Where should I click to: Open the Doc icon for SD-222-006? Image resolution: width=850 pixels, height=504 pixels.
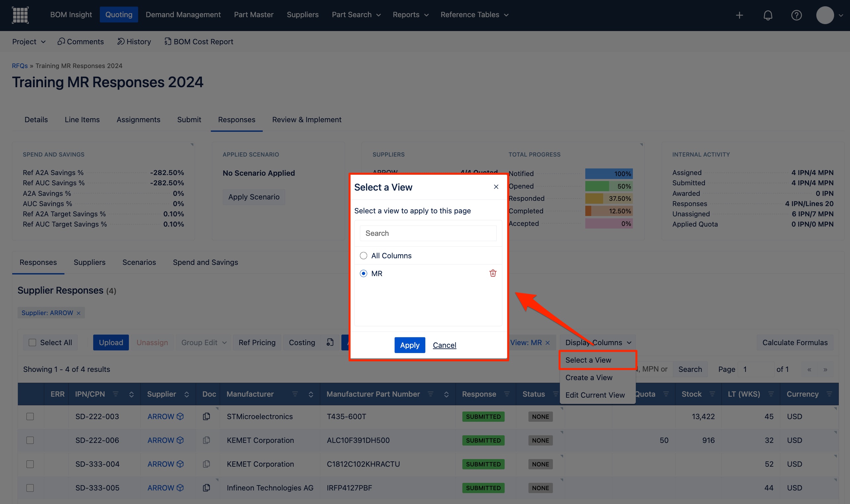(206, 440)
